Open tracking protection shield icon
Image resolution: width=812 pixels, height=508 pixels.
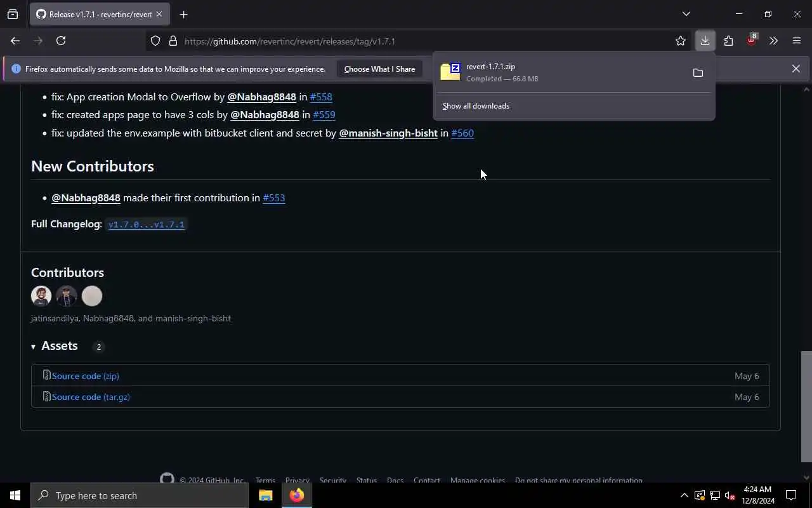point(155,41)
